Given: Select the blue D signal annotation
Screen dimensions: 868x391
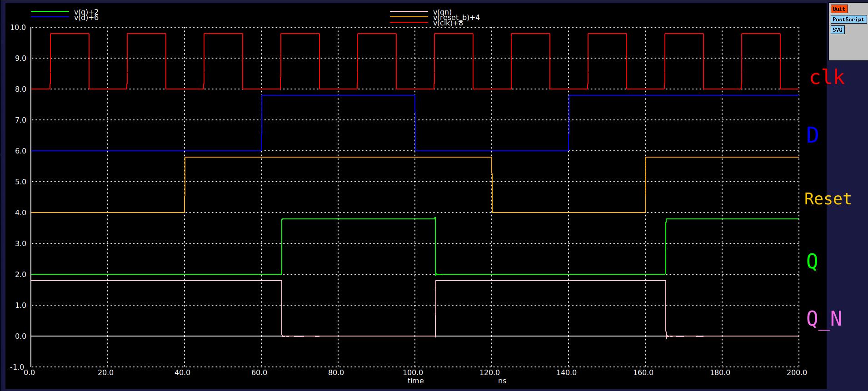Looking at the screenshot, I should pyautogui.click(x=812, y=135).
